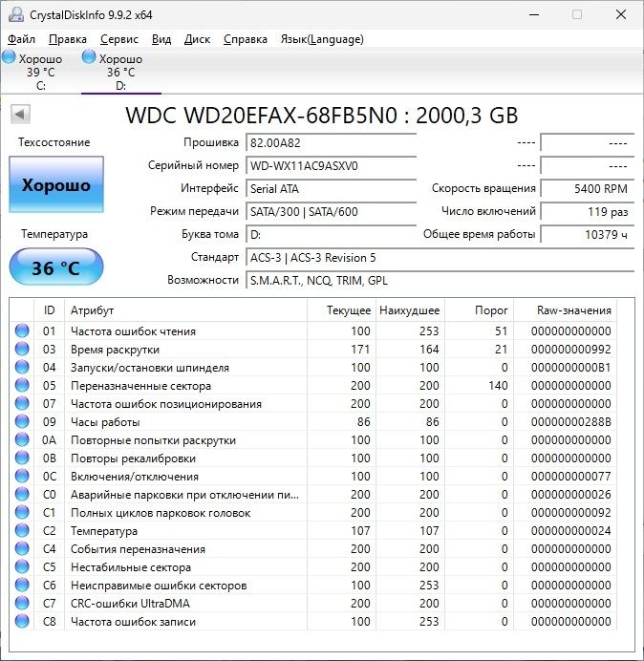Click the disk title WDC WD20EFAX-68FB5N0

[x=322, y=115]
